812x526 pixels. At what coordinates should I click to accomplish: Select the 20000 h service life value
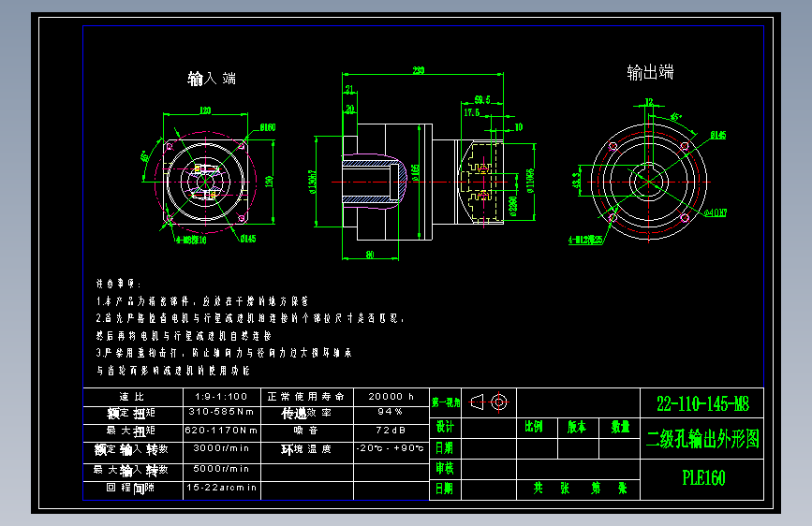(x=391, y=397)
